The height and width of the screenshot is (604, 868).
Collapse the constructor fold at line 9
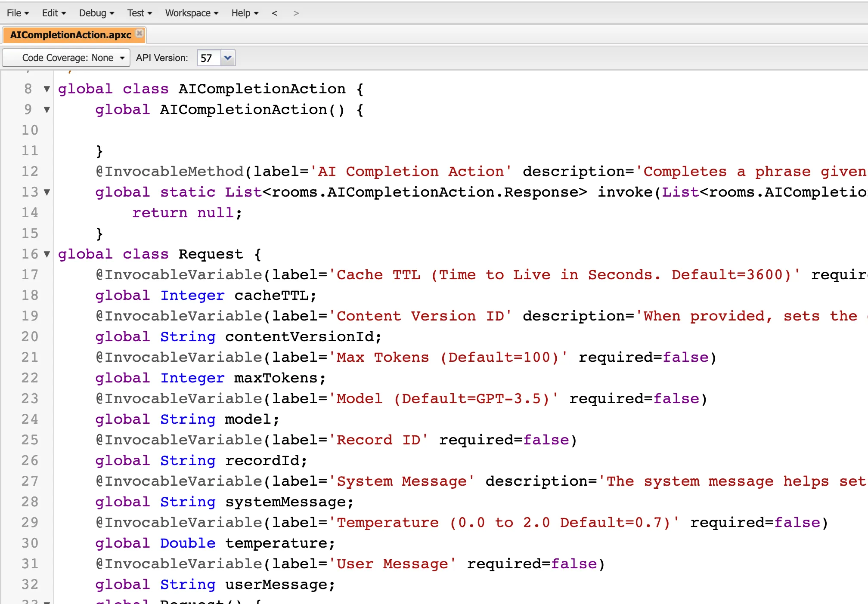point(47,110)
